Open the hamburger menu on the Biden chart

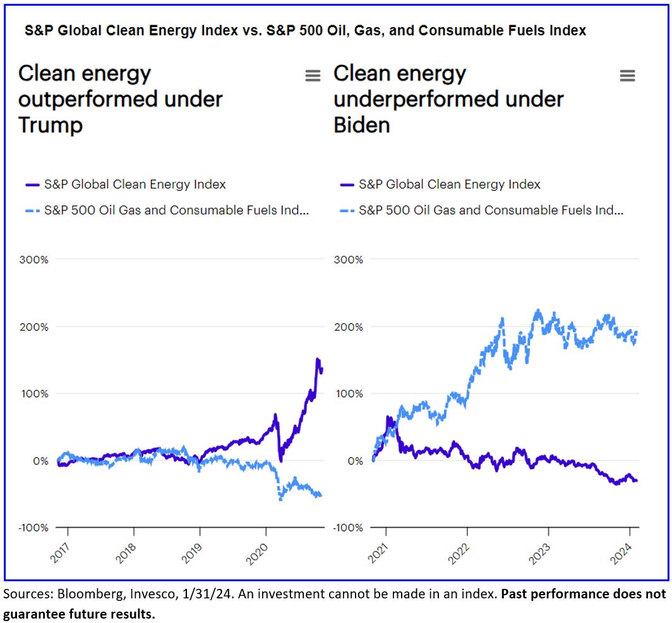pyautogui.click(x=627, y=76)
